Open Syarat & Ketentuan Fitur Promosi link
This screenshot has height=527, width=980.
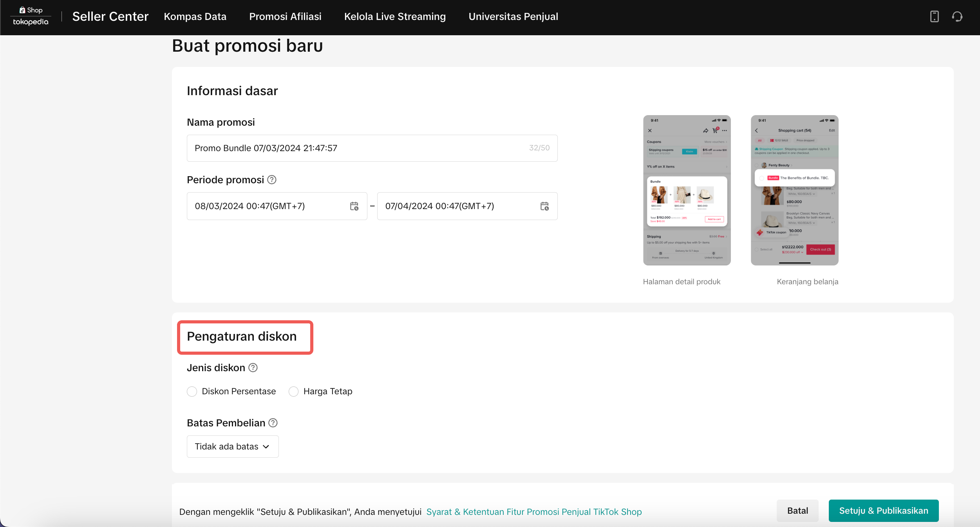(x=534, y=512)
